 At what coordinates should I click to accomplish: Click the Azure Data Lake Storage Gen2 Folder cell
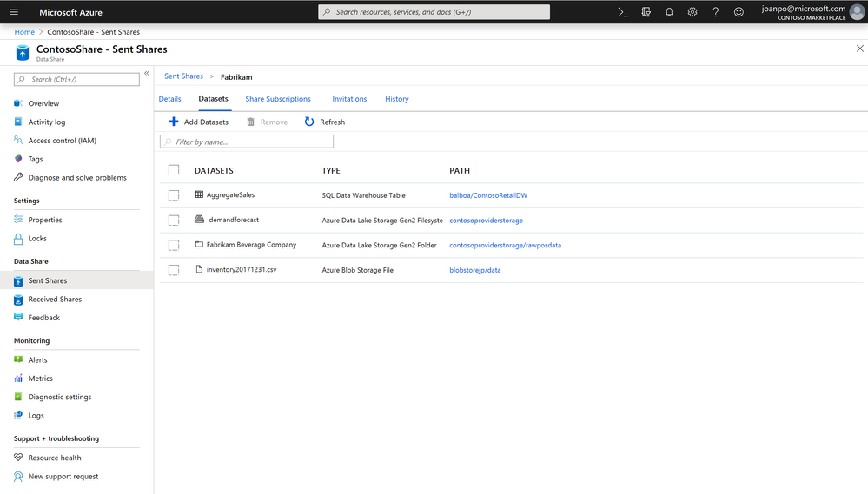pos(379,245)
